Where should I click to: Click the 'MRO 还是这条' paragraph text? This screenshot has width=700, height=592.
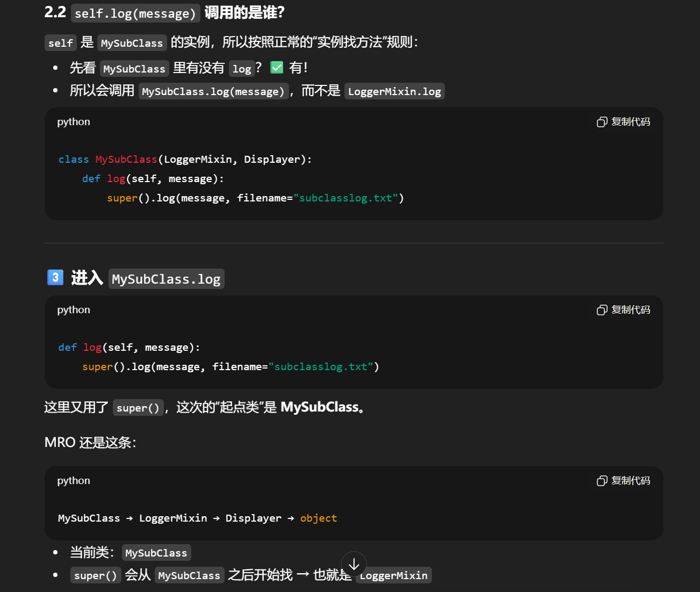click(90, 443)
